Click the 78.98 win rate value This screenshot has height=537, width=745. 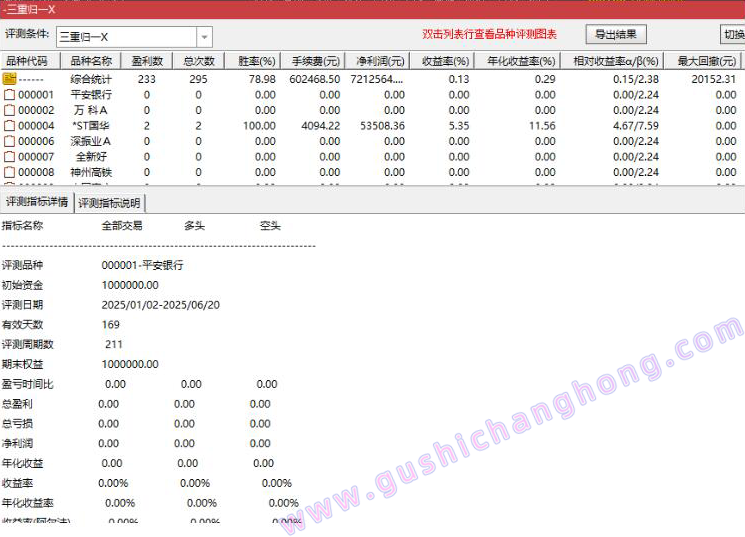pyautogui.click(x=262, y=79)
